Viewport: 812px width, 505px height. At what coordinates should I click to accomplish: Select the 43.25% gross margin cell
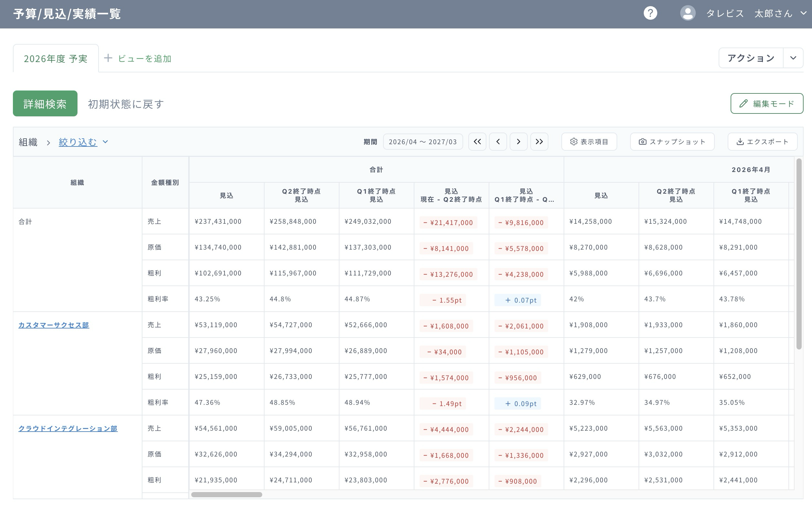pyautogui.click(x=226, y=299)
